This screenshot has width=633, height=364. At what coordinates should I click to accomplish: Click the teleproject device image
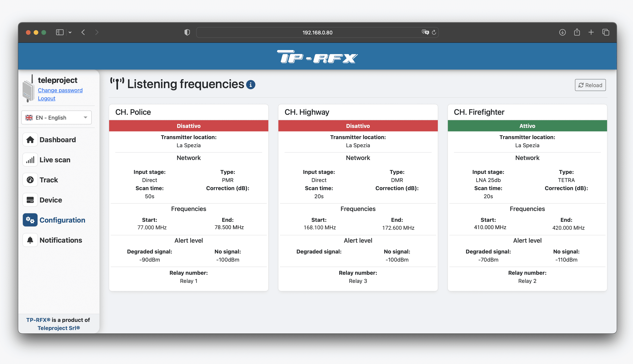(x=28, y=88)
